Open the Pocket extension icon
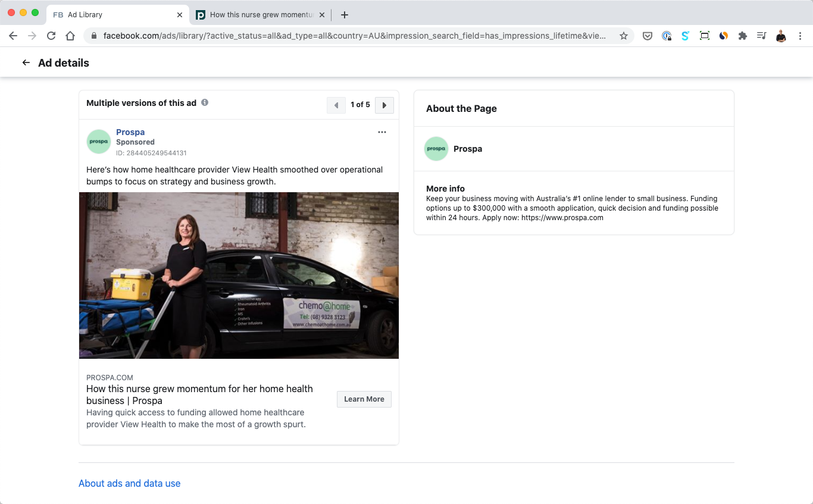The height and width of the screenshot is (504, 813). [x=648, y=36]
